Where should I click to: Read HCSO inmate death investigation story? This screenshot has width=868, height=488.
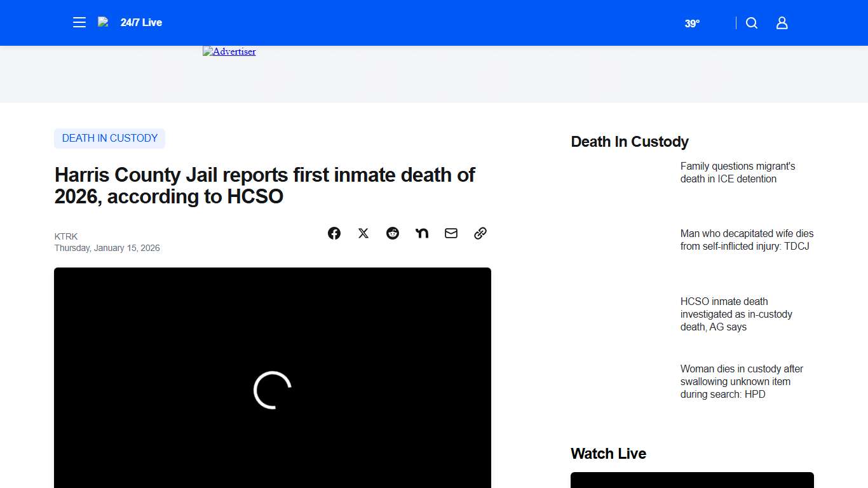click(736, 314)
